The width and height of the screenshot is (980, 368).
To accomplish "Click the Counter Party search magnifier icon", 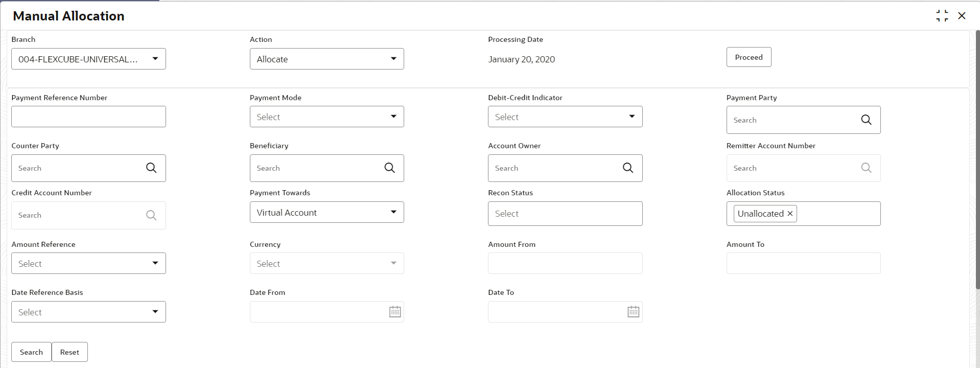I will click(x=151, y=168).
